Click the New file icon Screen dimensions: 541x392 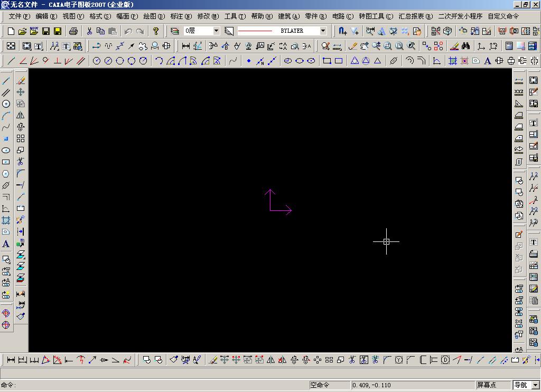click(x=11, y=31)
